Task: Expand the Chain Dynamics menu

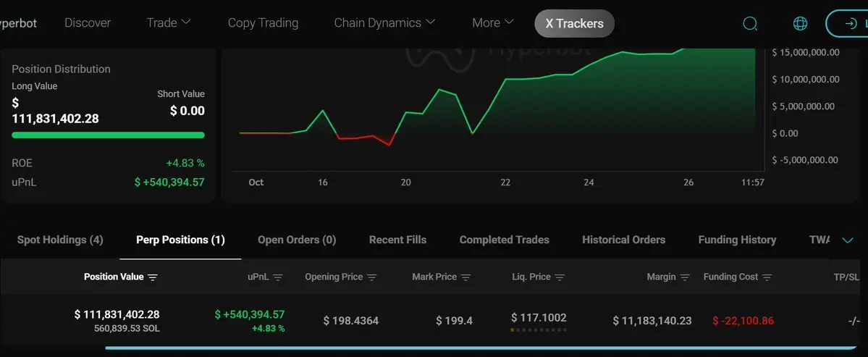Action: click(384, 22)
